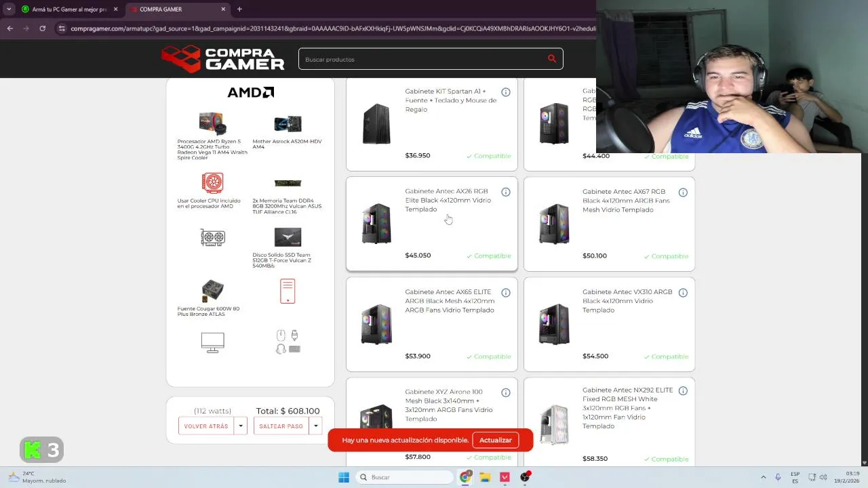Select the peripherals icon step
868x488 pixels.
tap(288, 342)
